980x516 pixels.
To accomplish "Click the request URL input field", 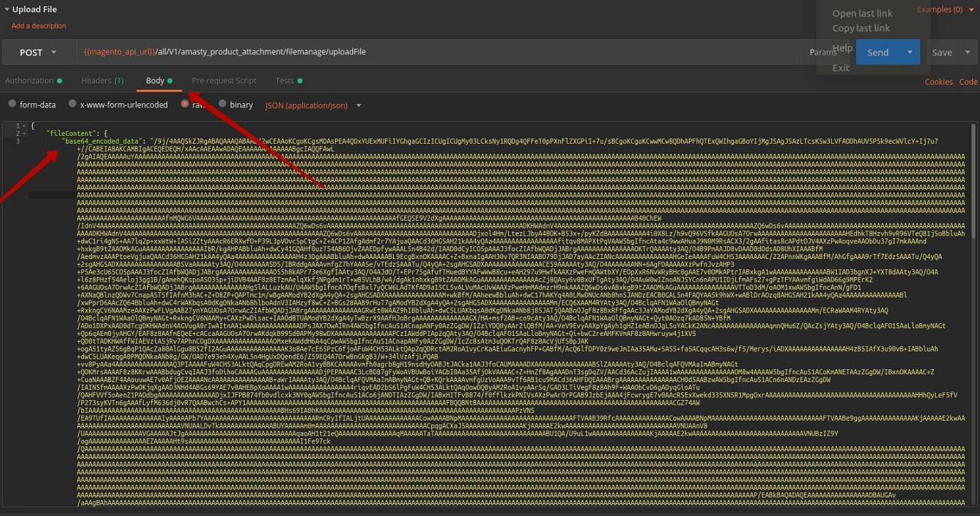I will coord(427,52).
